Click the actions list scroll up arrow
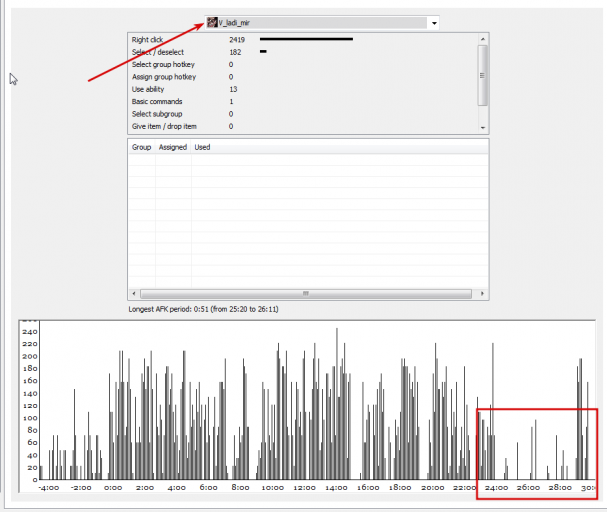 (x=482, y=39)
